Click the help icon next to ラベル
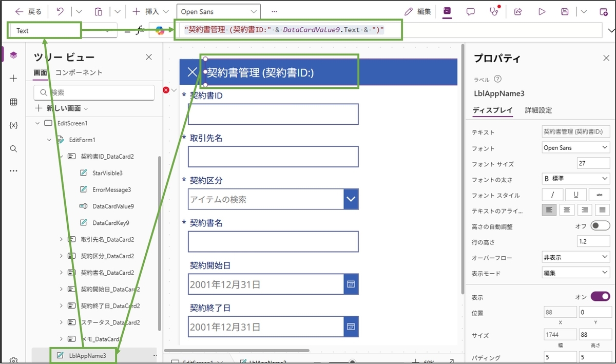This screenshot has width=616, height=364. pyautogui.click(x=497, y=79)
